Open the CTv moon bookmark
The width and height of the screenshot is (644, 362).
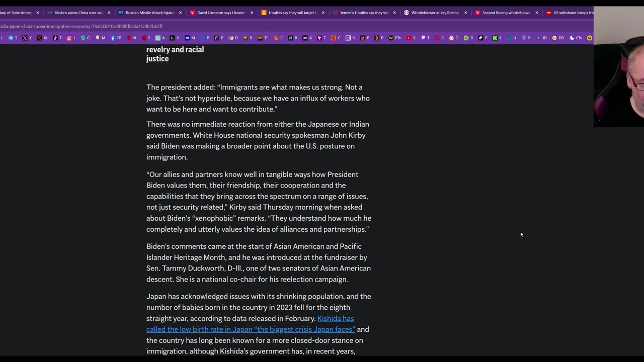point(576,38)
